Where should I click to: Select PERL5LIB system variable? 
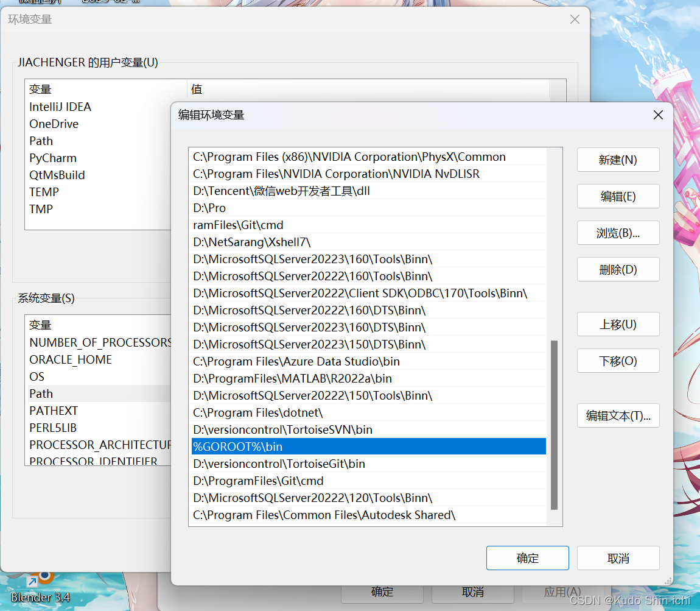point(53,428)
